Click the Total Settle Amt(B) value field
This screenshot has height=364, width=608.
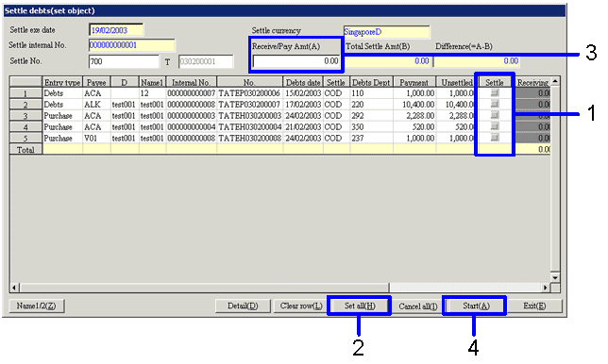pyautogui.click(x=388, y=61)
